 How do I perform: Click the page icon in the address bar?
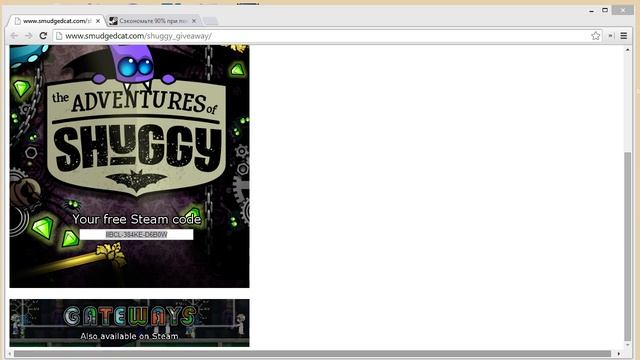[x=59, y=36]
